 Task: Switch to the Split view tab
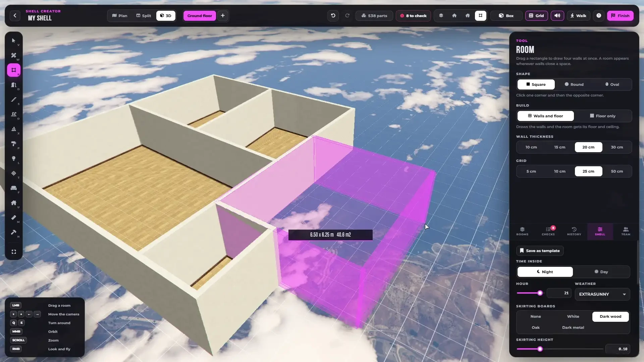(x=144, y=15)
